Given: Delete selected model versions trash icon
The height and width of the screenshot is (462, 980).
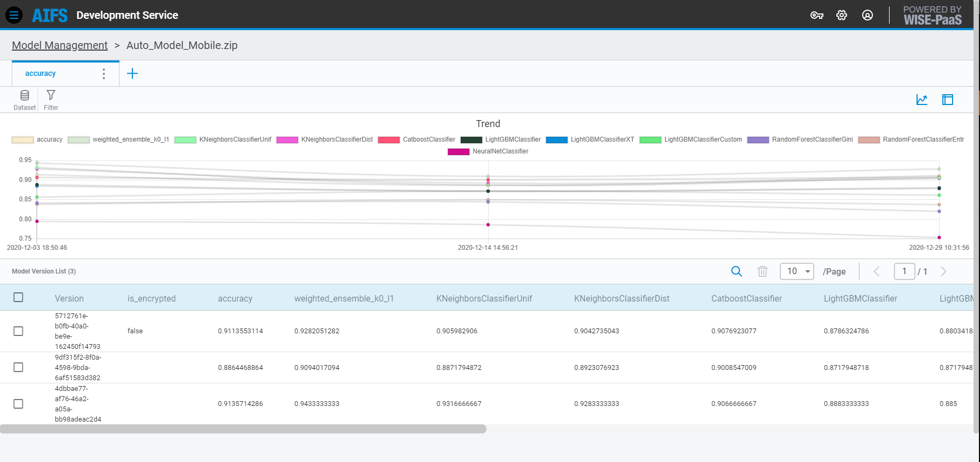Looking at the screenshot, I should [x=763, y=271].
